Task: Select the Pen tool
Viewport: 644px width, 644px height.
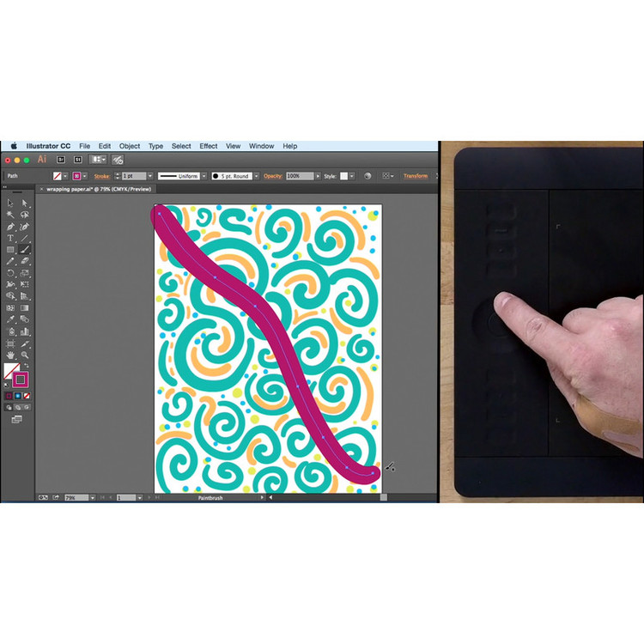Action: point(10,227)
